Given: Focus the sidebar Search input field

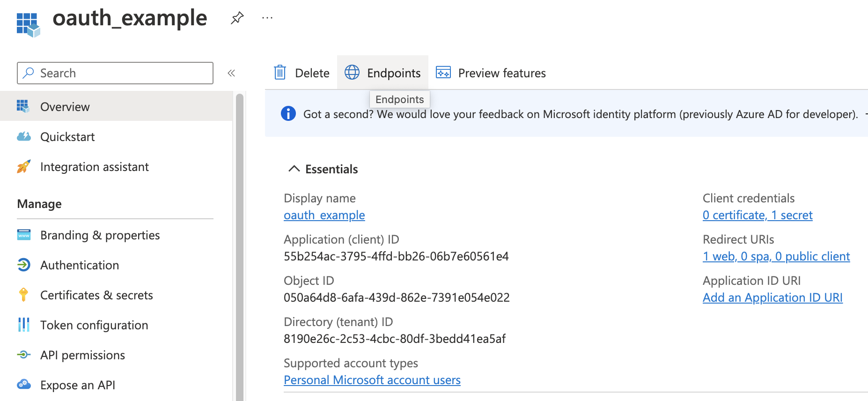Looking at the screenshot, I should [115, 73].
